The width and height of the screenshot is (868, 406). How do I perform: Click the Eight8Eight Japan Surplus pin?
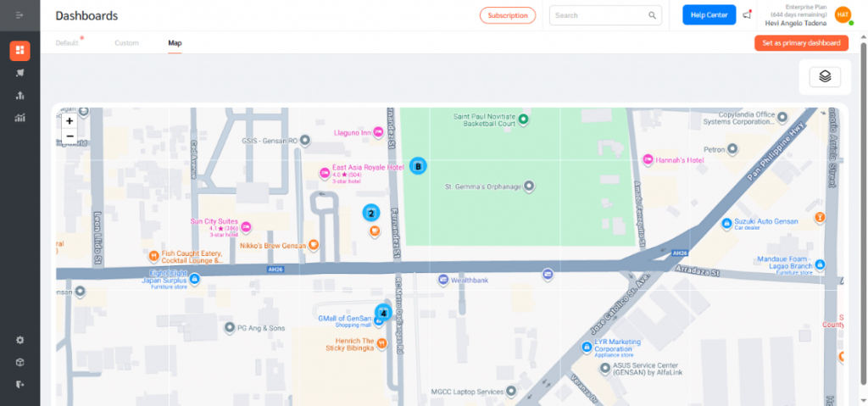(194, 281)
